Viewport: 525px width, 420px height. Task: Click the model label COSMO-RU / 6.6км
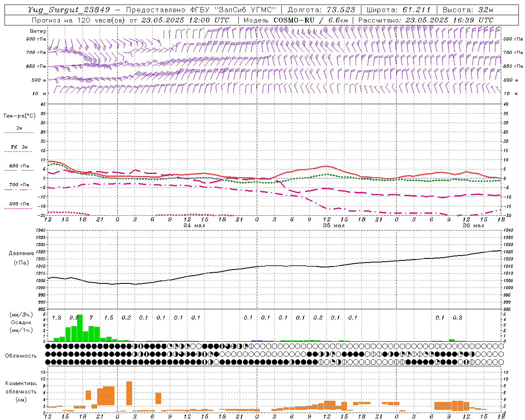click(x=311, y=20)
